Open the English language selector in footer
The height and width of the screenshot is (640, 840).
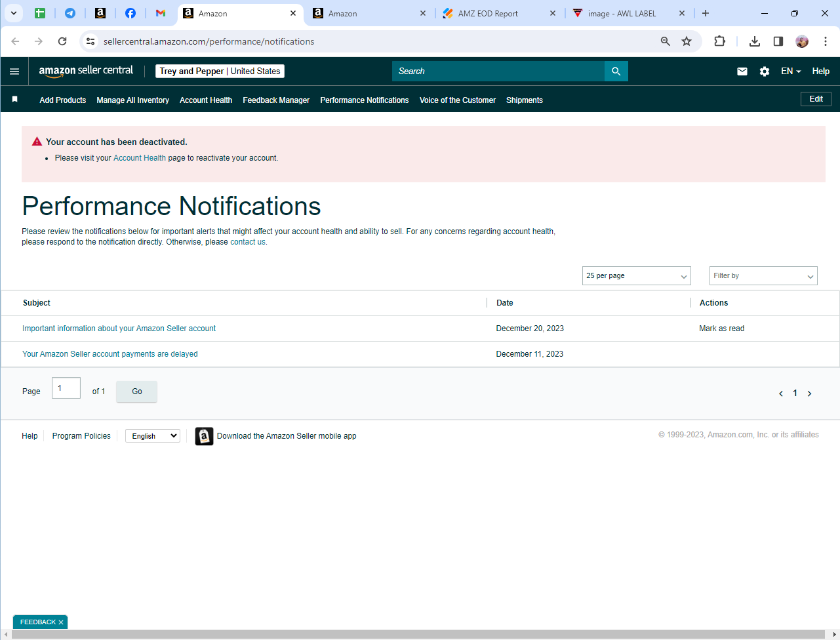tap(153, 436)
